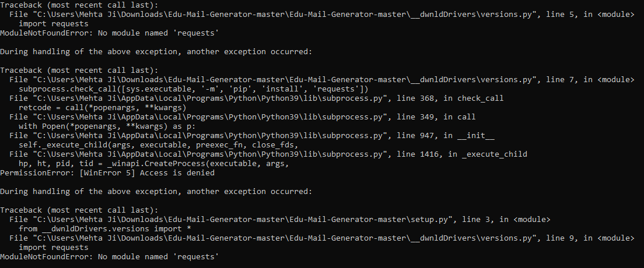Click the 'self._execute_child' code line

pyautogui.click(x=159, y=144)
